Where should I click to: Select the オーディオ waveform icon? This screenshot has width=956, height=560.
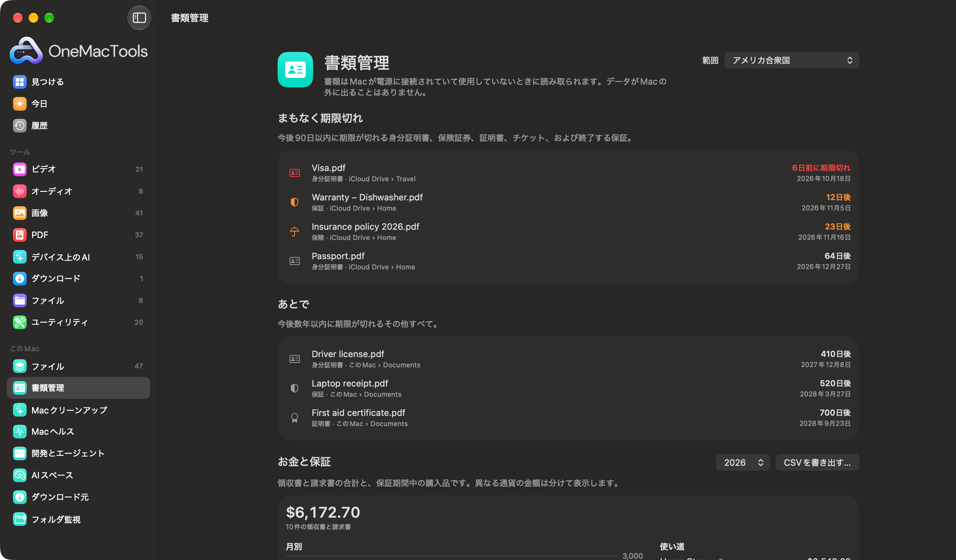pyautogui.click(x=20, y=191)
